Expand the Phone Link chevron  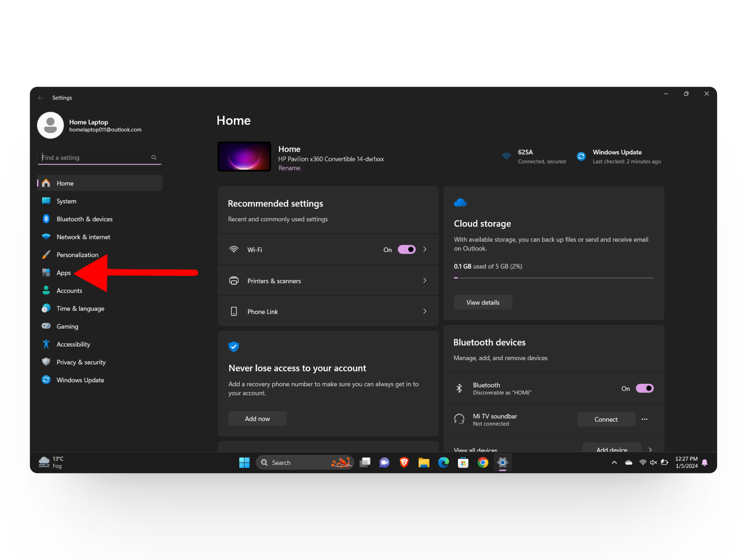(x=425, y=311)
